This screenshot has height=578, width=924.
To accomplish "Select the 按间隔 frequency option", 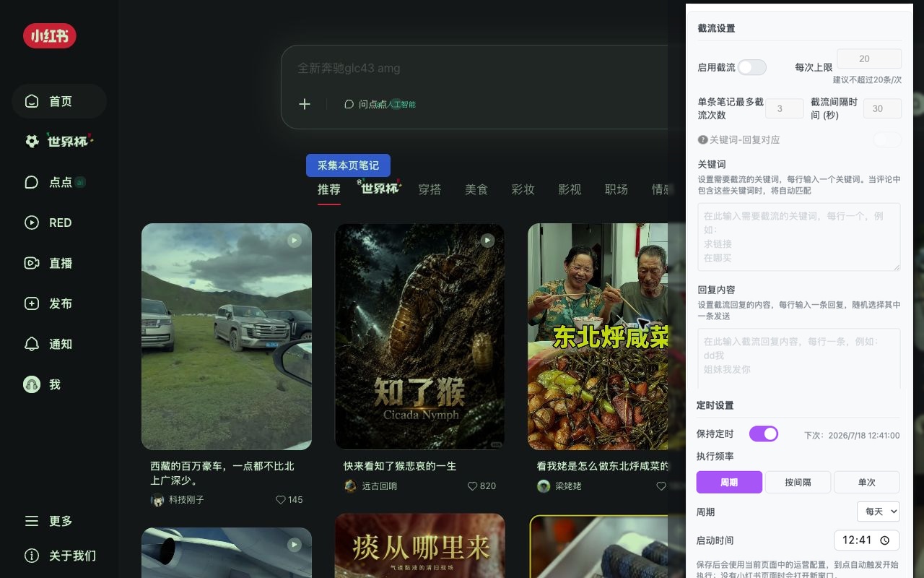I will (x=798, y=482).
